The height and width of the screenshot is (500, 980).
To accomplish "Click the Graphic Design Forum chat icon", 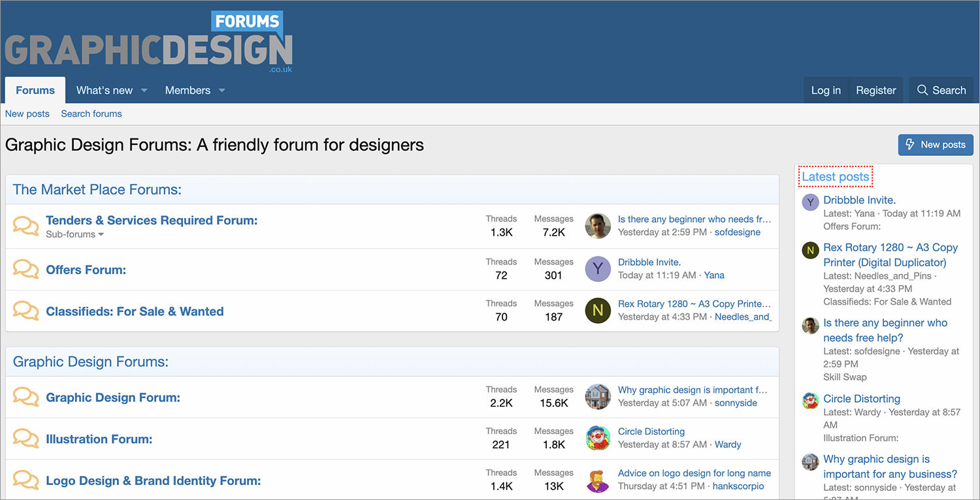I will click(x=25, y=397).
